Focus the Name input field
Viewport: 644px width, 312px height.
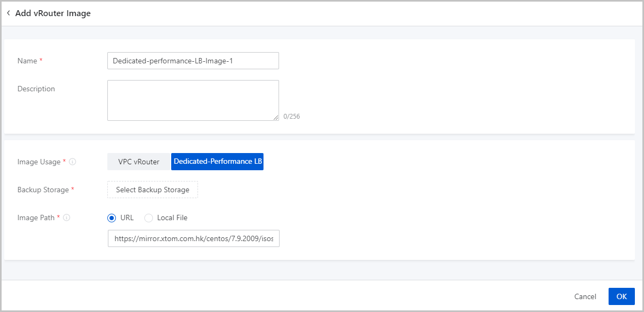click(193, 61)
